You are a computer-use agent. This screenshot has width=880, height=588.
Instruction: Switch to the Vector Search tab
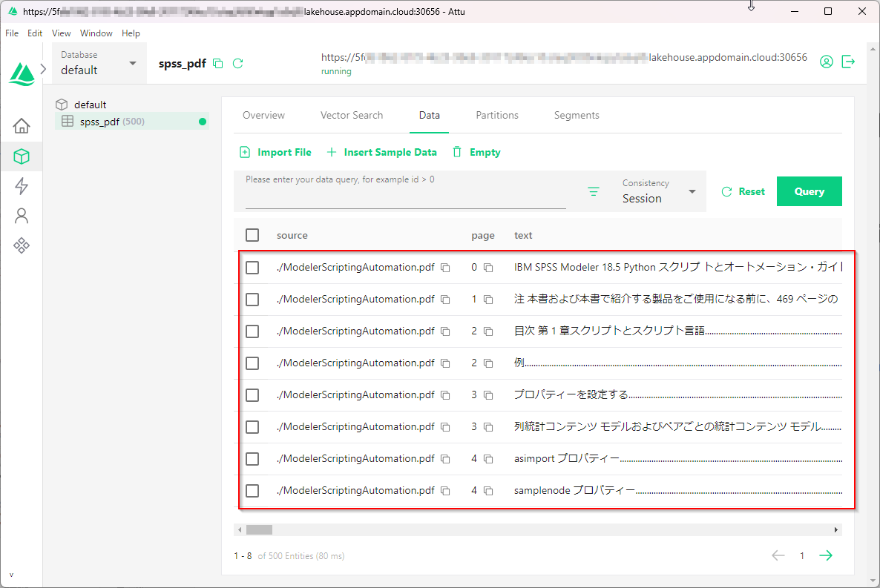(352, 115)
